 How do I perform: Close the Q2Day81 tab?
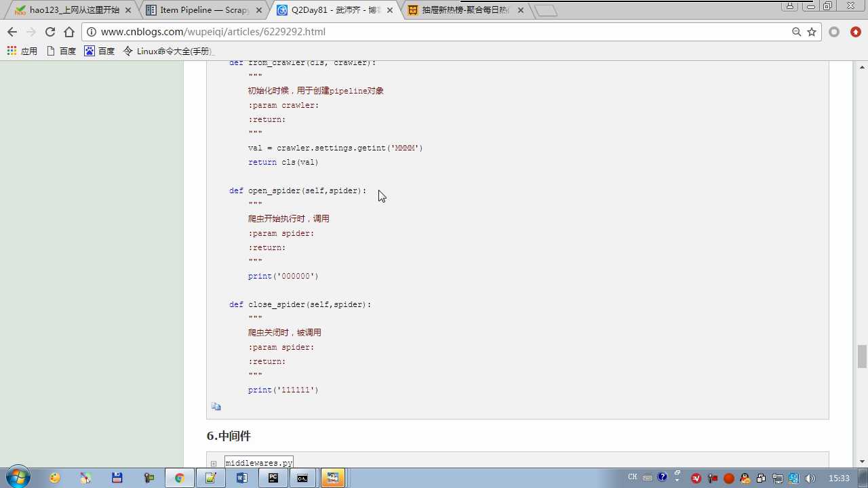390,10
